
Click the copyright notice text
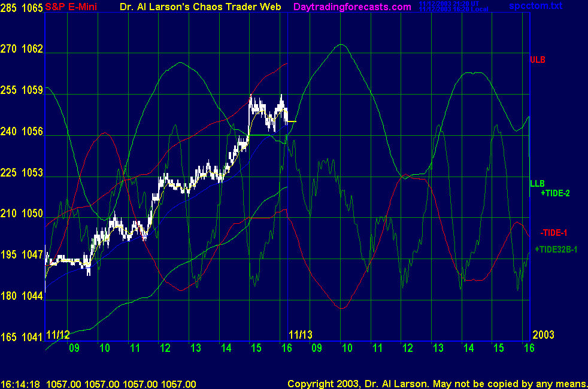point(438,384)
